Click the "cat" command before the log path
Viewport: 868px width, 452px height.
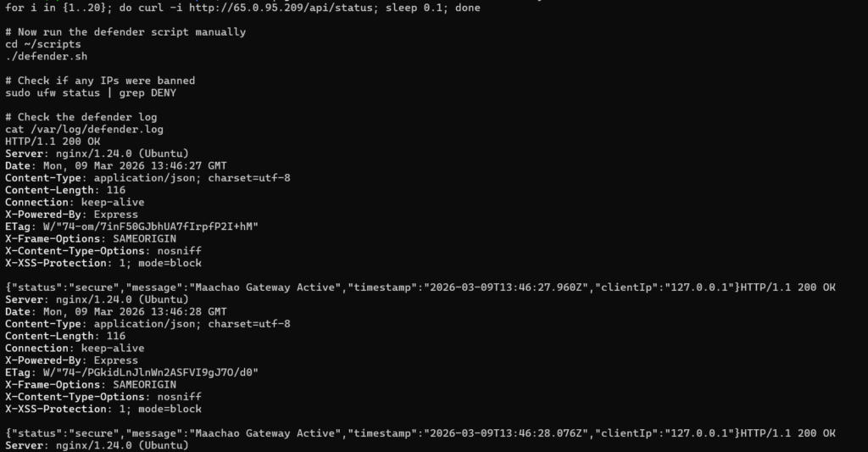(15, 130)
